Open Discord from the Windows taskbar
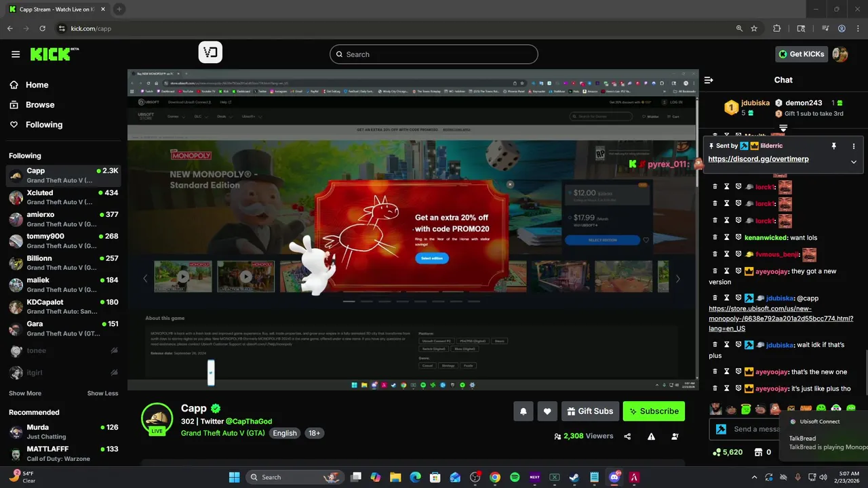Screen dimensions: 868x488 pos(614,477)
